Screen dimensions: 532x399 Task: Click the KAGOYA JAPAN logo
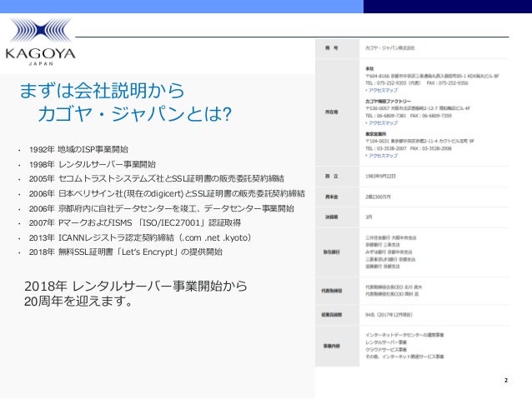[x=40, y=42]
